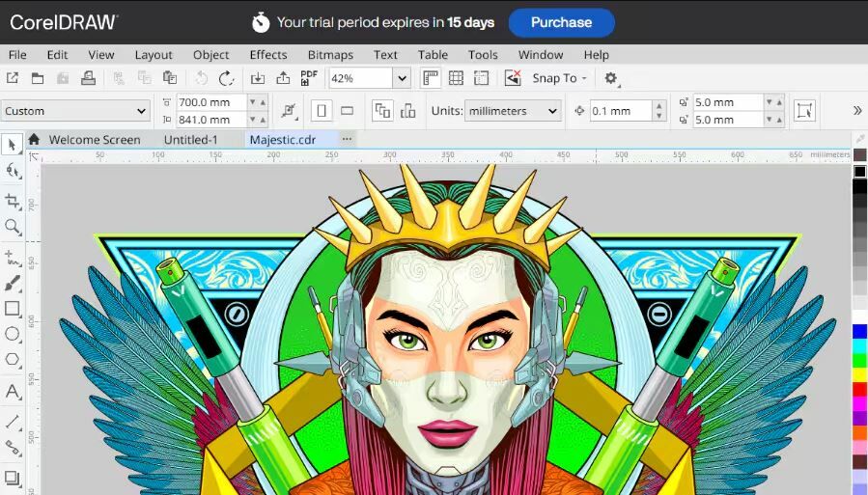
Task: Toggle the Show Grid button
Action: click(456, 78)
